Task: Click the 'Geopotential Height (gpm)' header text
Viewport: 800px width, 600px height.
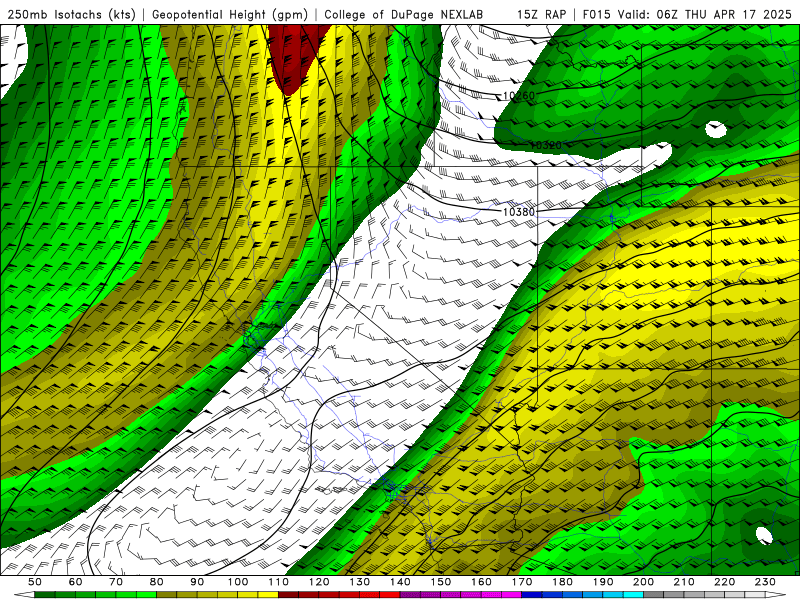Action: [x=230, y=15]
